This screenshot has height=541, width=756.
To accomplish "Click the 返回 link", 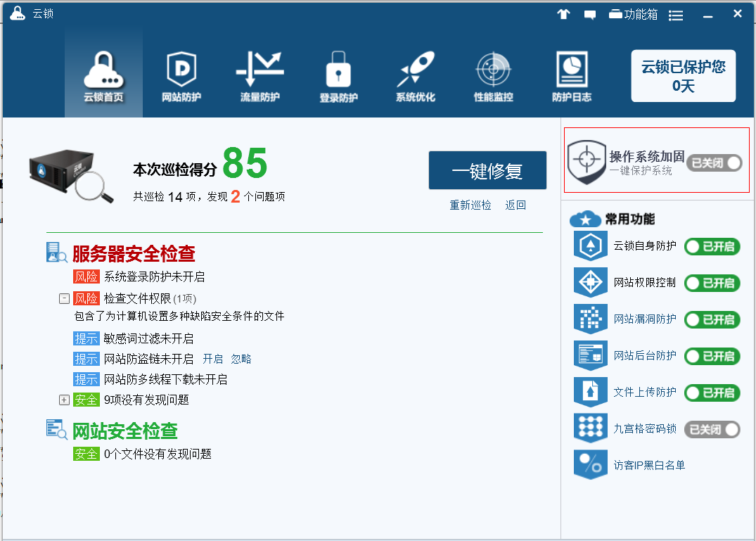I will 515,205.
